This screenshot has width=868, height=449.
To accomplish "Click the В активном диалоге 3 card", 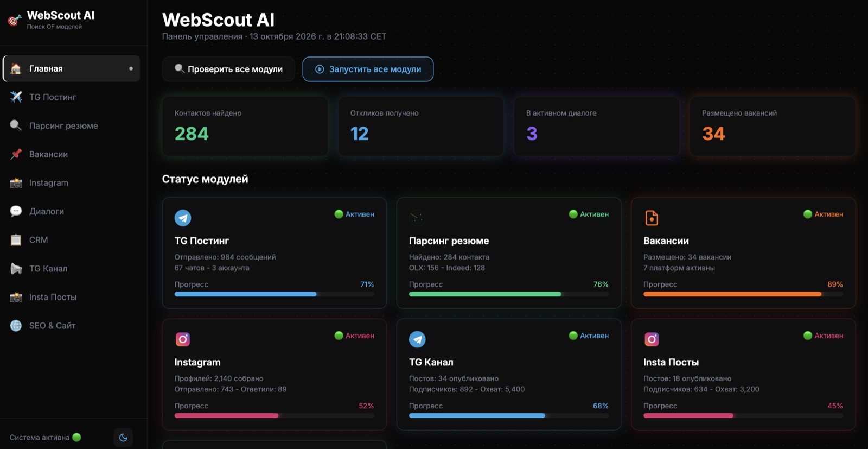I will [597, 127].
